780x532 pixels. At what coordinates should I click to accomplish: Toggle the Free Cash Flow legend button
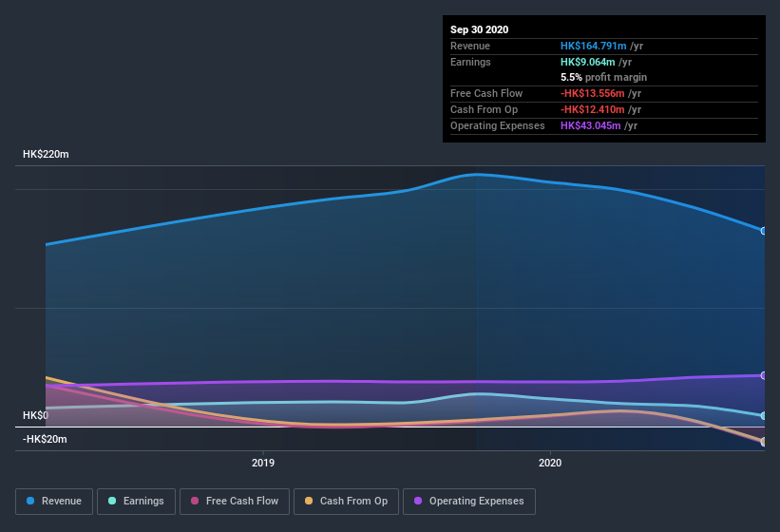(235, 502)
